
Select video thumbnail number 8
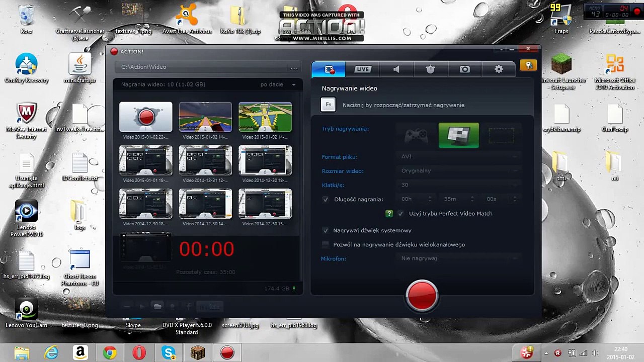coord(206,204)
